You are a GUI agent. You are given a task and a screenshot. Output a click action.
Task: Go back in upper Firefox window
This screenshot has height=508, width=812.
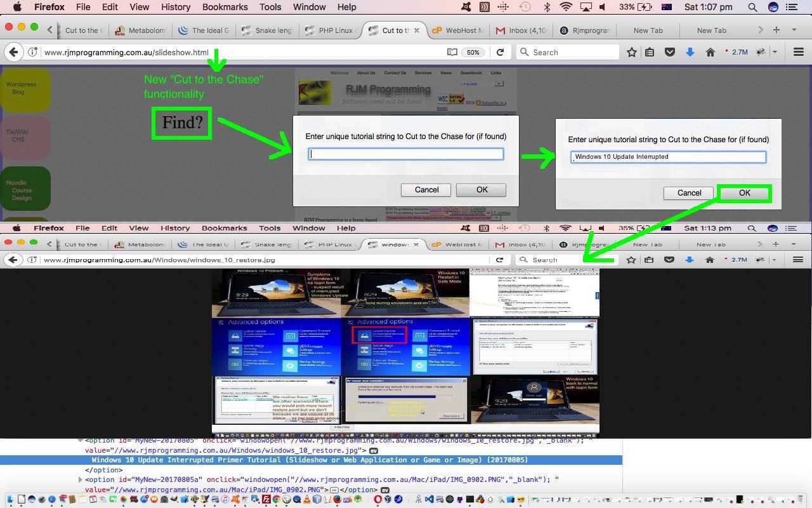13,52
